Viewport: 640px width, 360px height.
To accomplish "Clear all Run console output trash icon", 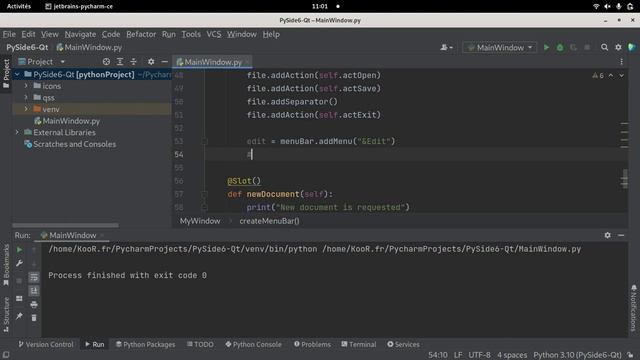I will tap(34, 318).
